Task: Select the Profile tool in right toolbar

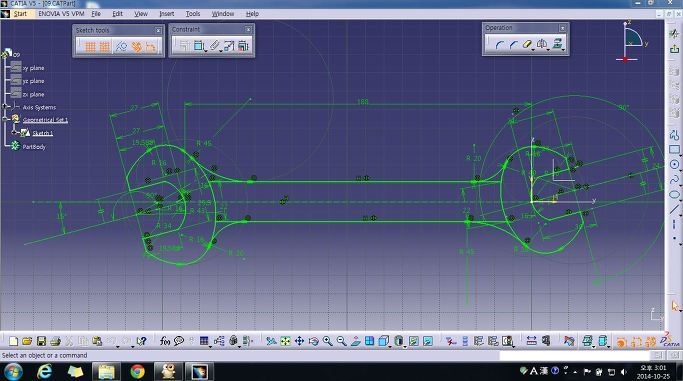Action: tap(674, 135)
